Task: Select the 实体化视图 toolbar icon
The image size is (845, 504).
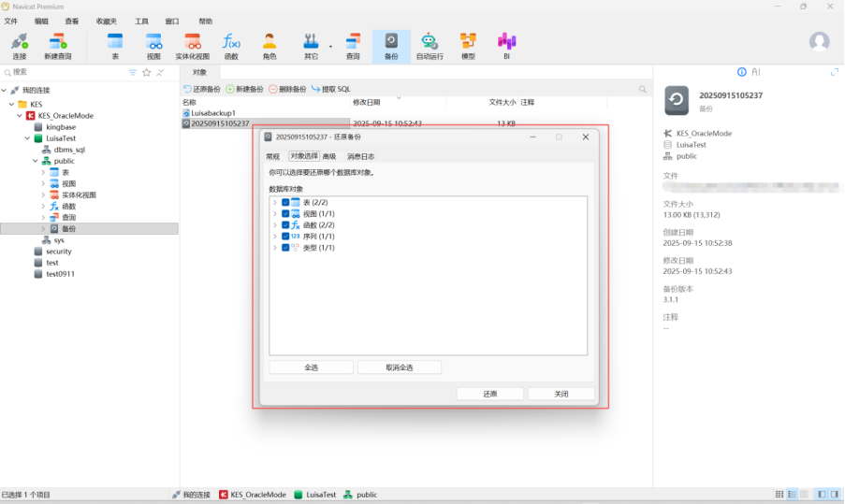Action: coord(192,42)
